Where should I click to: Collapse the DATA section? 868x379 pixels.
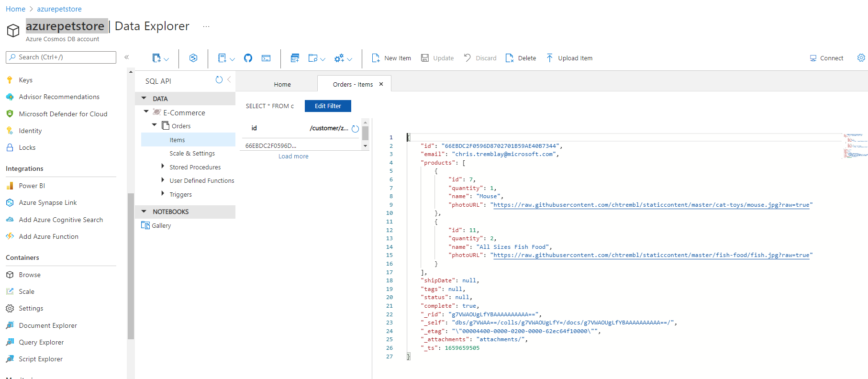(x=144, y=98)
